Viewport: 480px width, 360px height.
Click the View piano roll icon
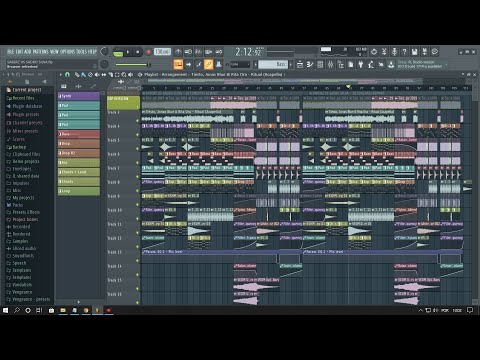310,64
